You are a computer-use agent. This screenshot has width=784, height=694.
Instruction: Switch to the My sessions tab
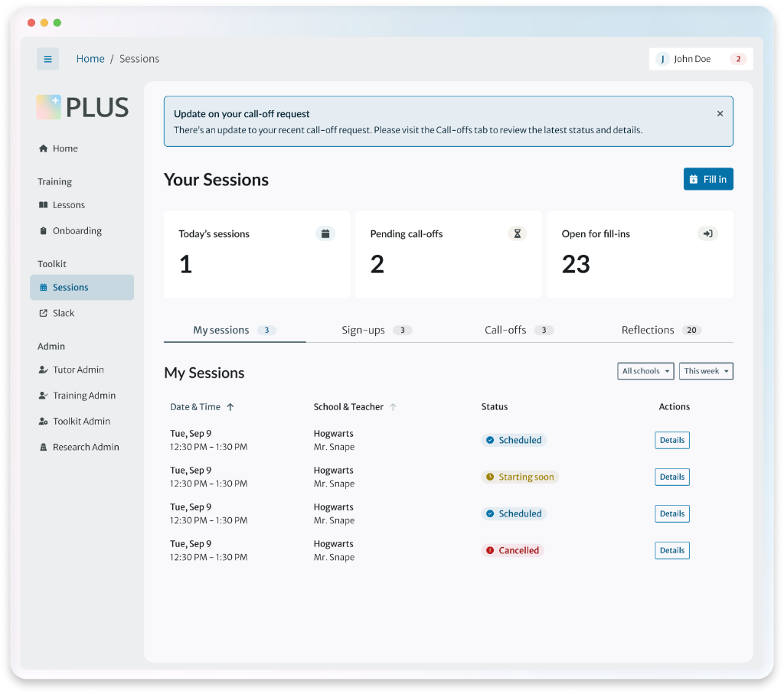tap(234, 331)
